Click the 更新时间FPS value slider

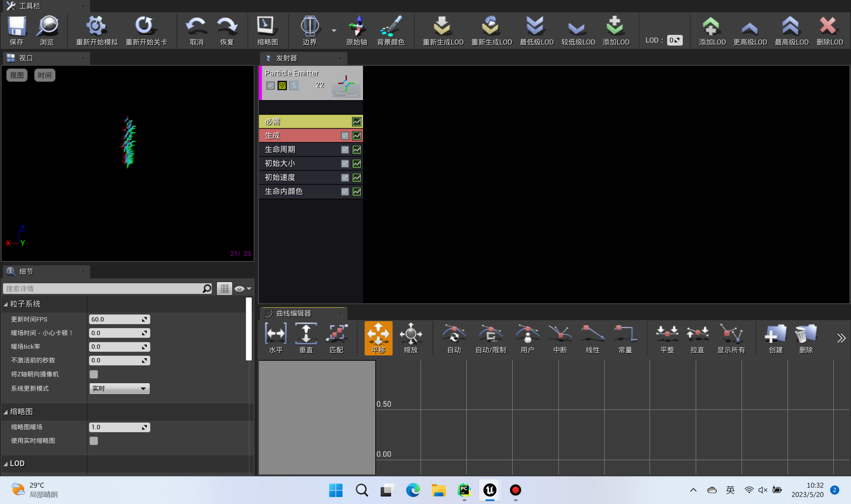coord(119,319)
